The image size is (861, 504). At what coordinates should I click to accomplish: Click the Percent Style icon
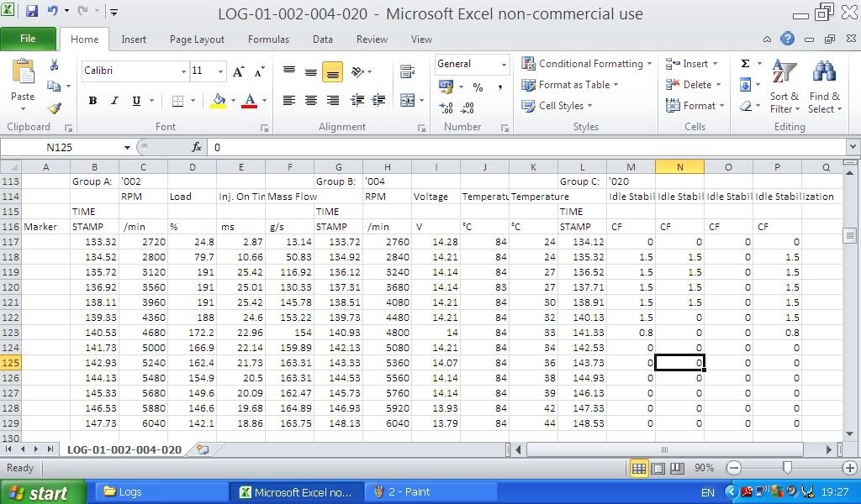tap(478, 87)
